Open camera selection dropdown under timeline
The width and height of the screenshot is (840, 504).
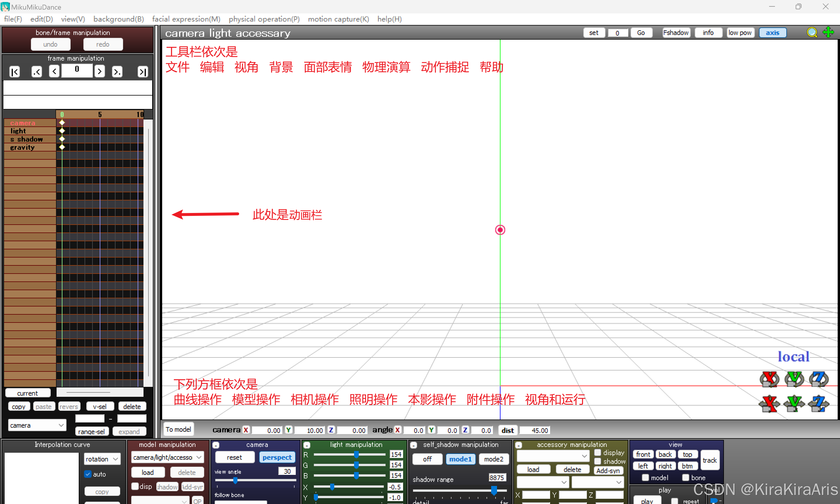37,425
